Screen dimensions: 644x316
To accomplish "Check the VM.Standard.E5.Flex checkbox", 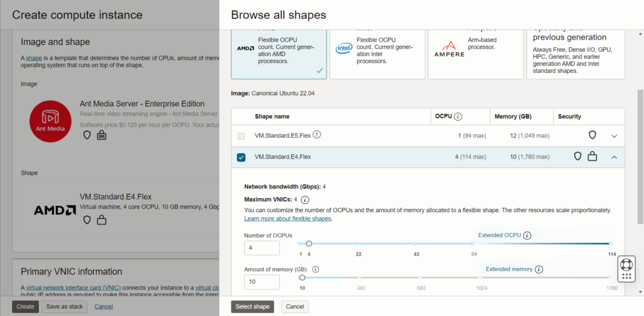I will click(241, 136).
